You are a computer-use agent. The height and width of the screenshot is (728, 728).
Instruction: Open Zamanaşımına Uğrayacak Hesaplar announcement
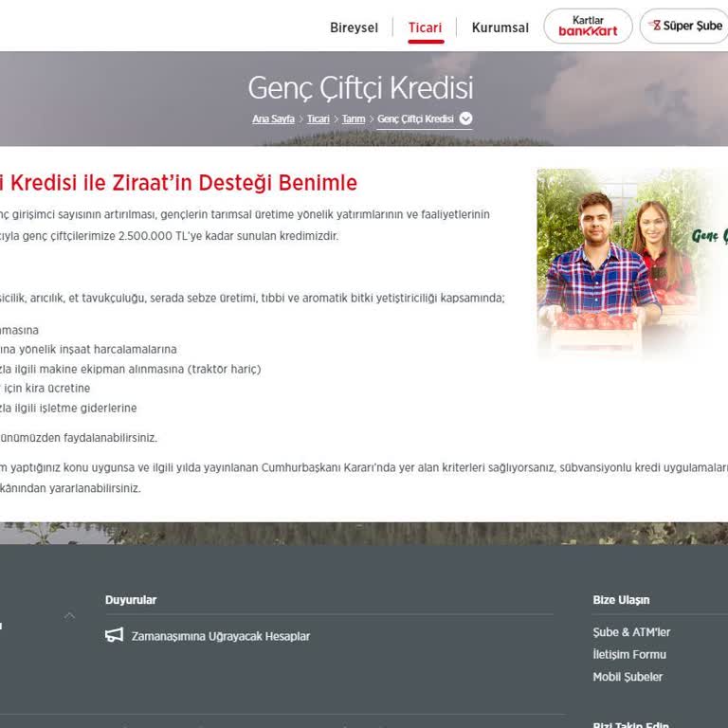tap(221, 636)
